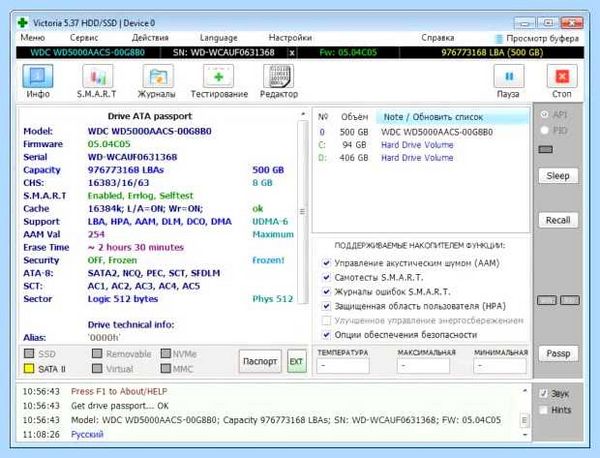Click the '976773168 LBA (500 GB)' header text

492,52
